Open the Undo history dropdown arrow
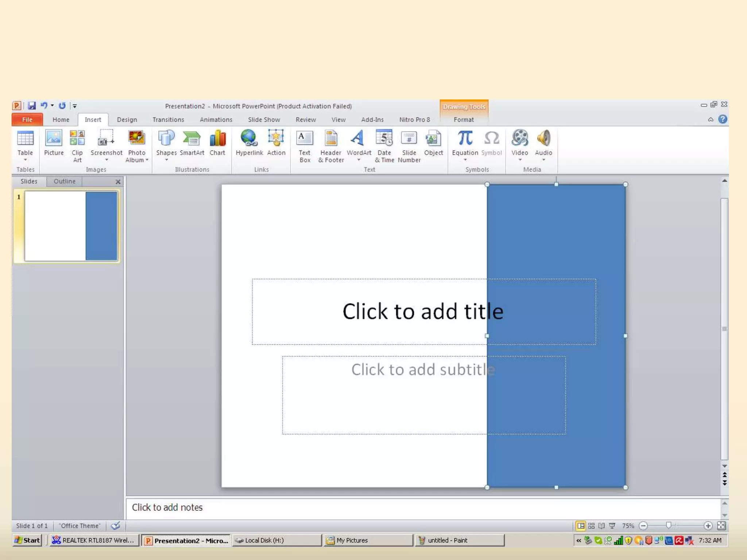 [53, 105]
